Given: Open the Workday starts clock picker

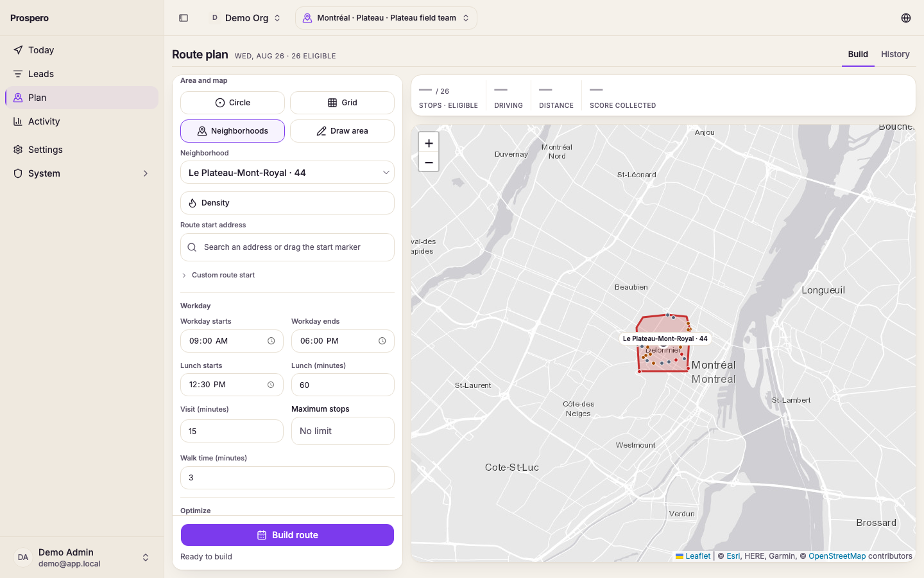Looking at the screenshot, I should click(271, 341).
